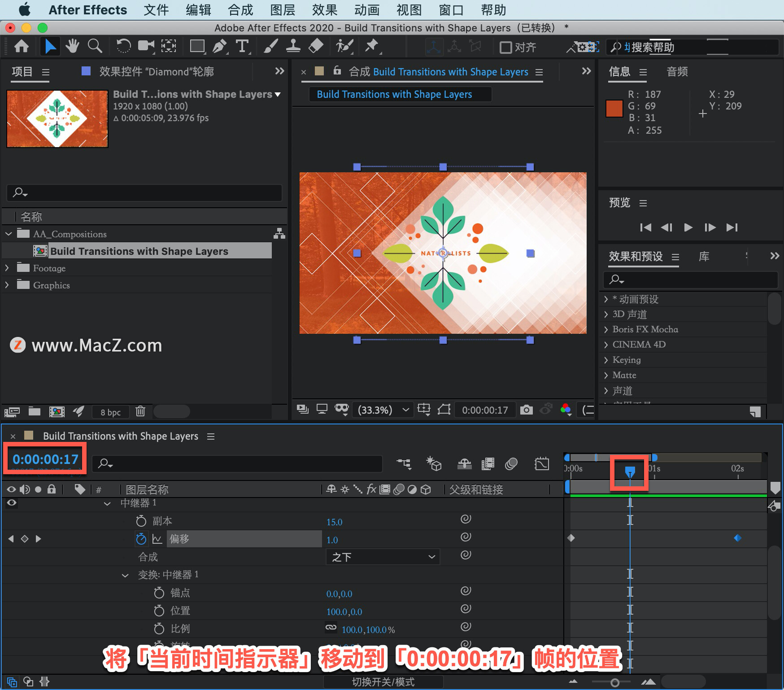Click the show channel color icon

point(566,410)
